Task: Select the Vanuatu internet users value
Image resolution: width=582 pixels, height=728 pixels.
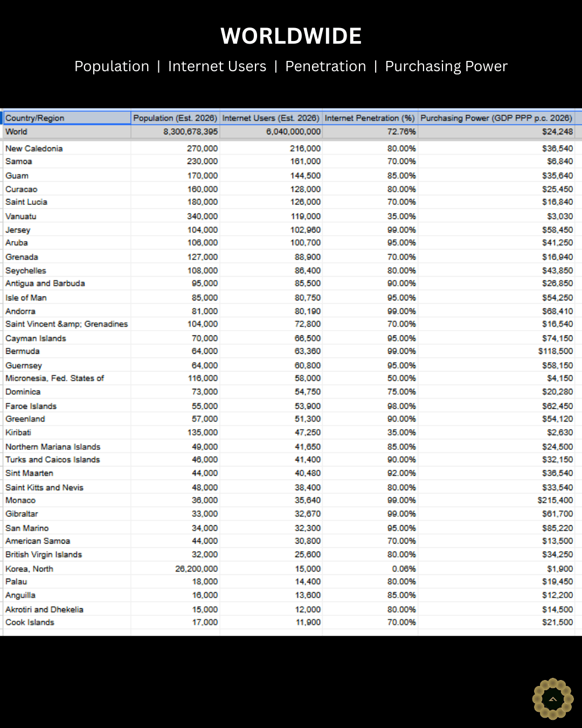Action: [x=306, y=216]
